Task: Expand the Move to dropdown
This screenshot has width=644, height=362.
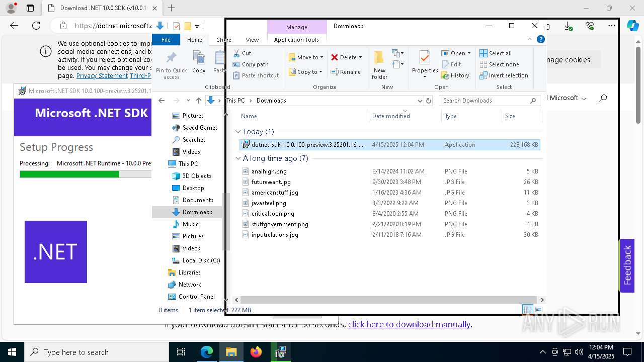Action: (x=321, y=57)
